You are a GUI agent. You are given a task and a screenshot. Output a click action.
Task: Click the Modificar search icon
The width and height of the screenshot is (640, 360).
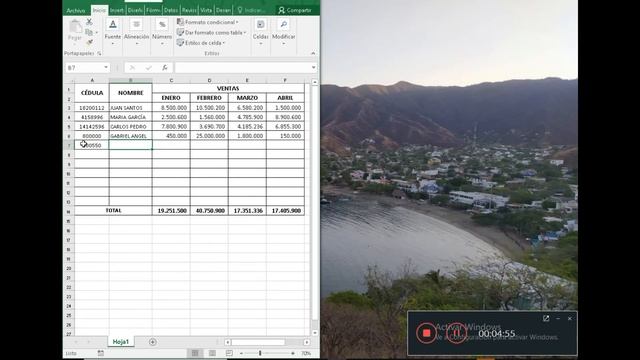point(283,24)
